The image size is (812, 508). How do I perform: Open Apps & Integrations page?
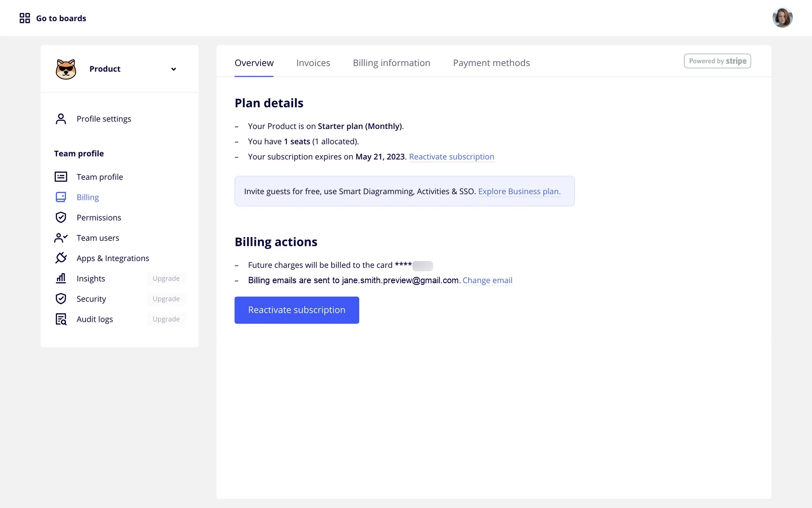click(113, 258)
